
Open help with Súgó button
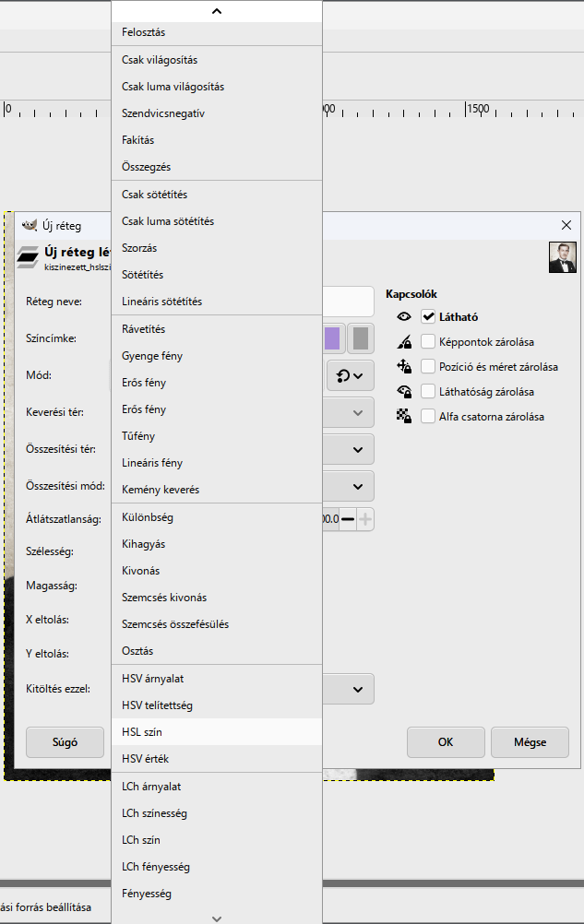65,742
